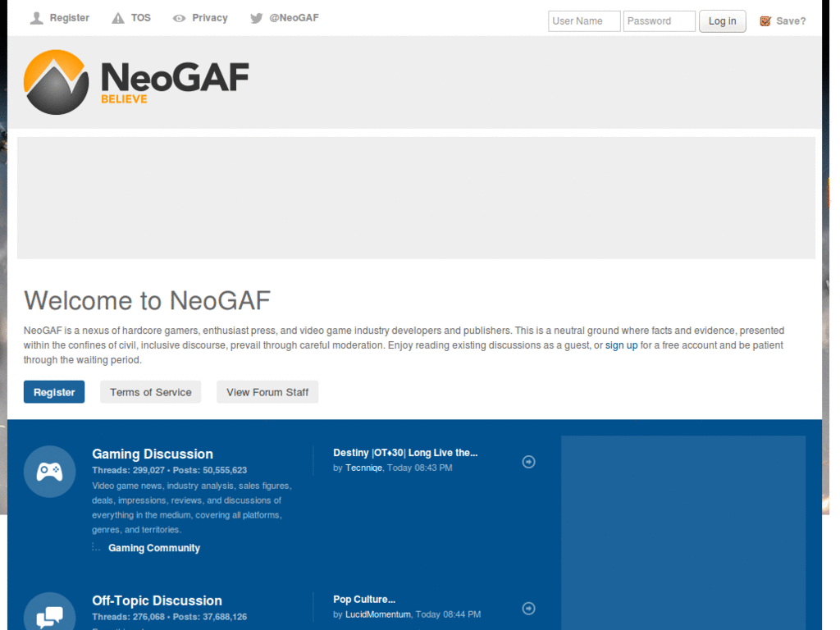Screen dimensions: 840x630
Task: Click the Privacy eye icon
Action: (179, 18)
